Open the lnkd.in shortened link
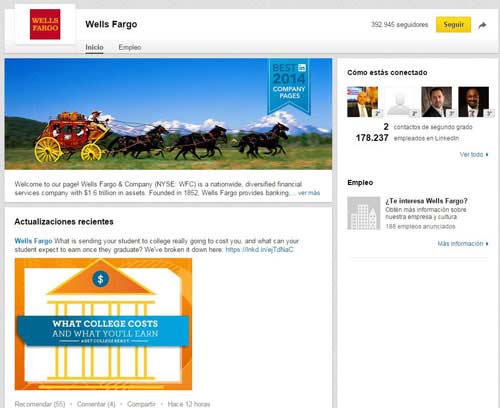The height and width of the screenshot is (408, 500). (259, 250)
